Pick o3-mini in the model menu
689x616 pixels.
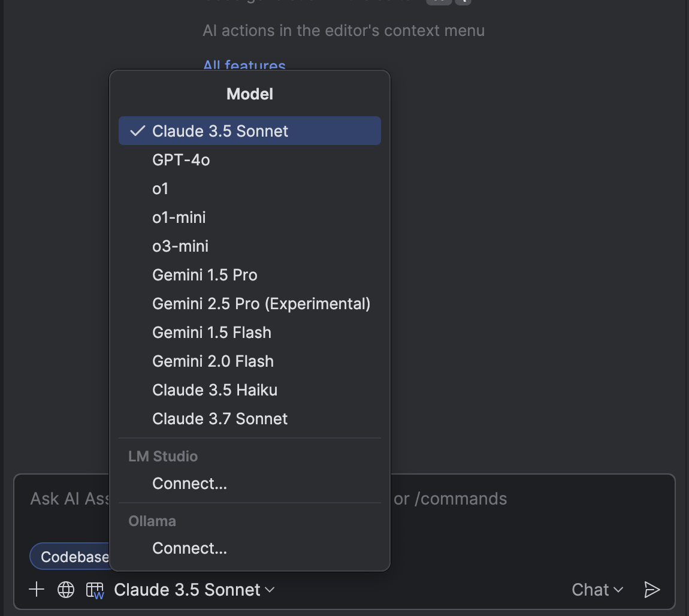point(180,246)
